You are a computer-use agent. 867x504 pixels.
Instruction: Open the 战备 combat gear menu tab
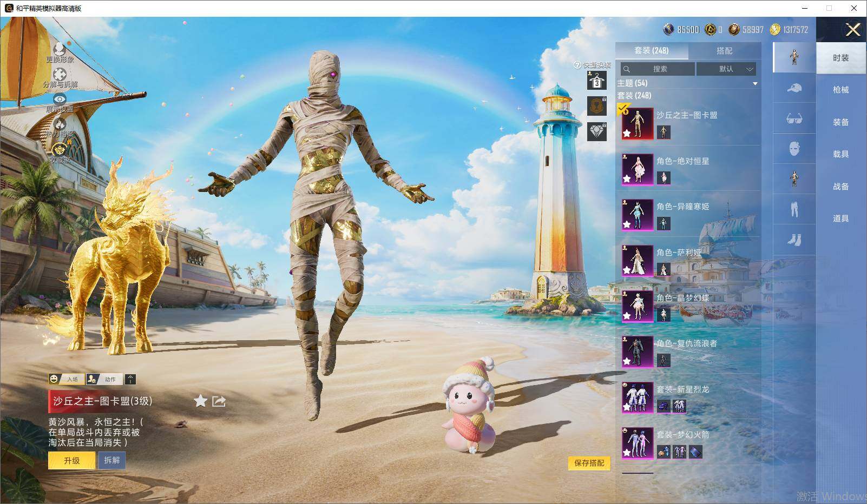[x=841, y=187]
